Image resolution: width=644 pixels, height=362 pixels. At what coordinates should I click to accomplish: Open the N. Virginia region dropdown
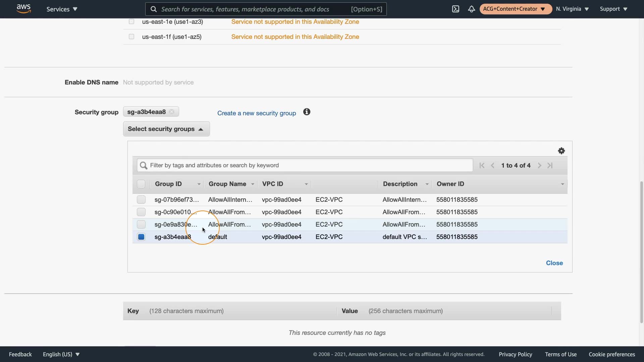pos(572,9)
